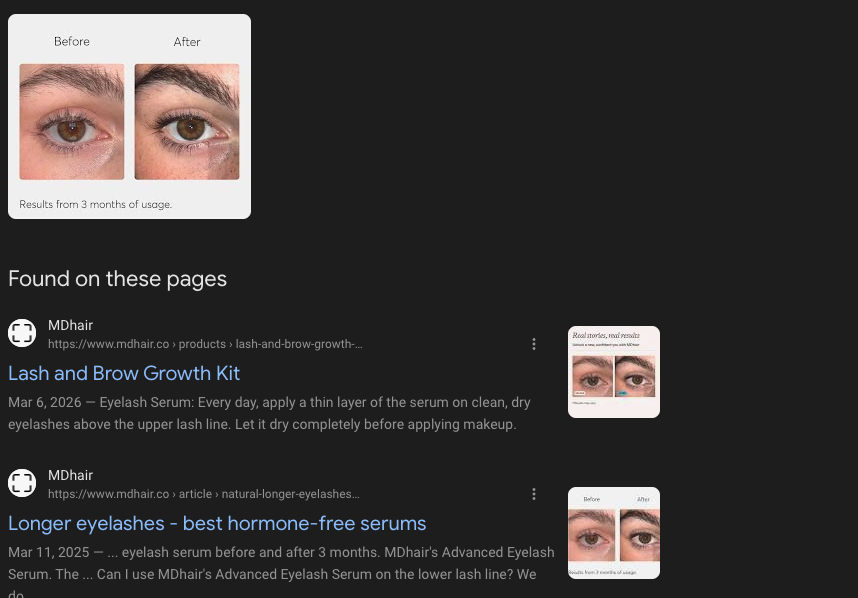
Task: Click the 'Found on these pages' heading
Action: [x=117, y=279]
